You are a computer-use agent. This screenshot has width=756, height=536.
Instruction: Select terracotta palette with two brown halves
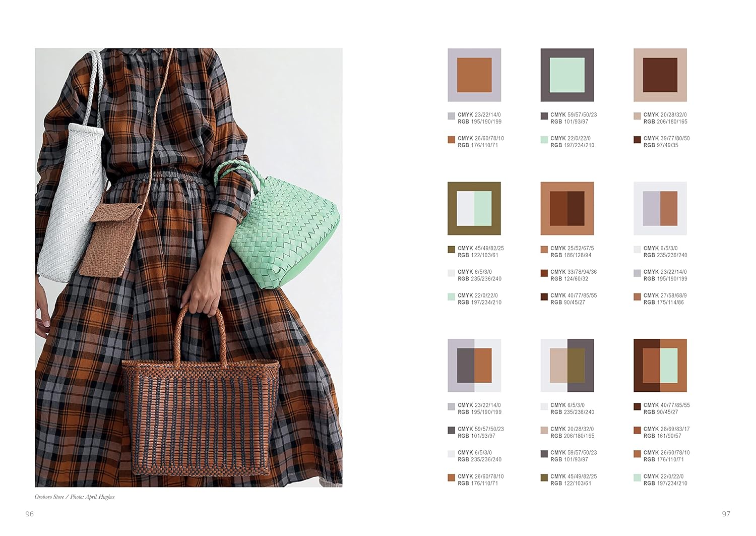tap(567, 208)
